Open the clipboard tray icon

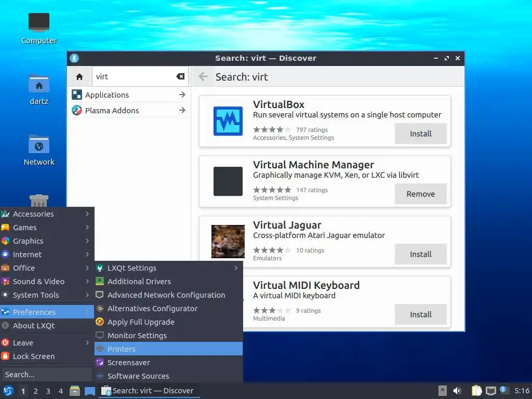[x=476, y=391]
